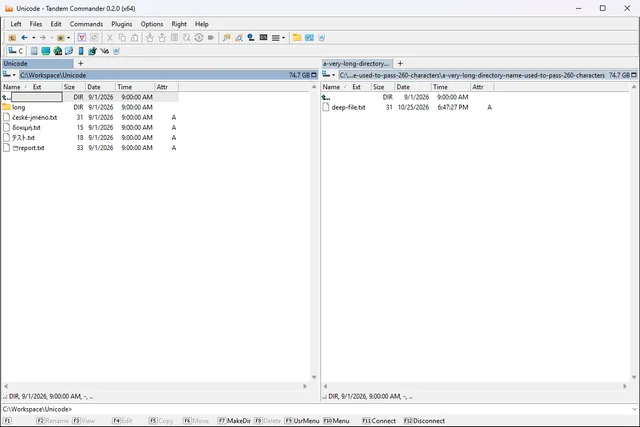Open the Help menu
Image resolution: width=640 pixels, height=427 pixels.
(x=202, y=24)
